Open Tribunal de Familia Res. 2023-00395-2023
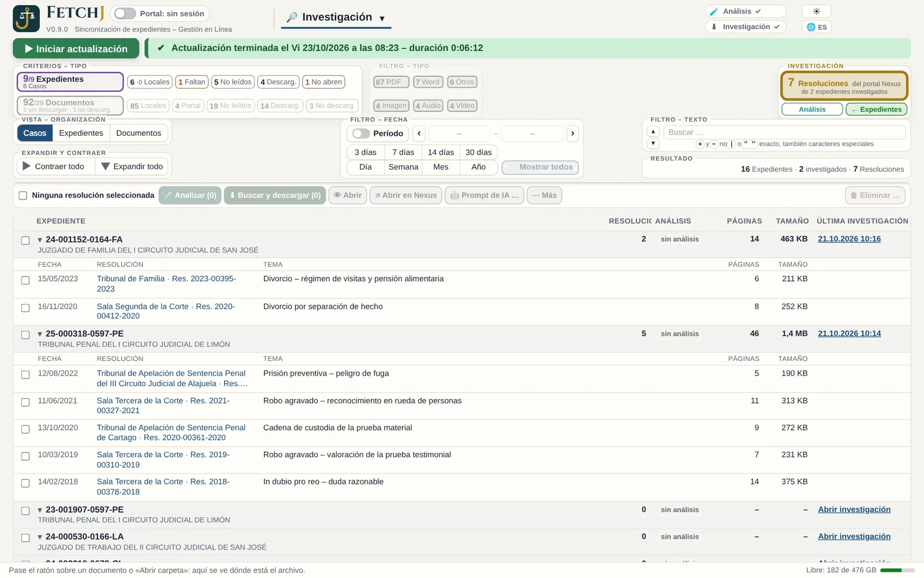 click(x=166, y=284)
